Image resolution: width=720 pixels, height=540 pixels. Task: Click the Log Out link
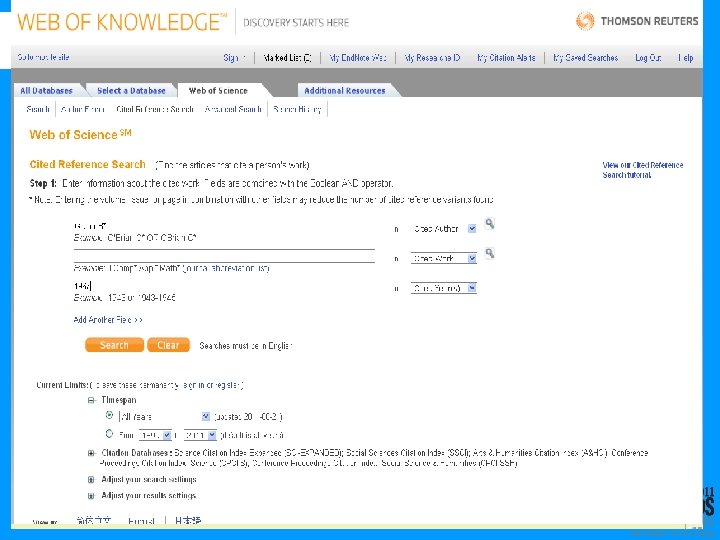(x=648, y=58)
